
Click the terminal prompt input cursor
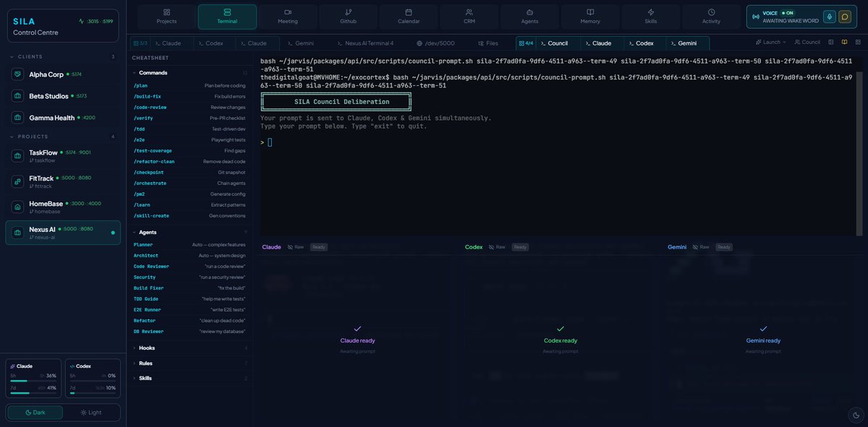(x=270, y=142)
